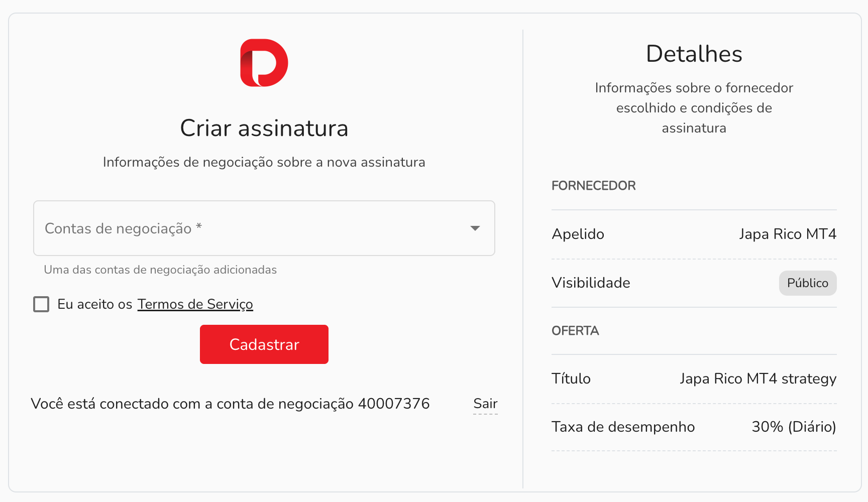The image size is (868, 502).
Task: Select the 'Japa Rico MT4' nickname value
Action: click(787, 234)
